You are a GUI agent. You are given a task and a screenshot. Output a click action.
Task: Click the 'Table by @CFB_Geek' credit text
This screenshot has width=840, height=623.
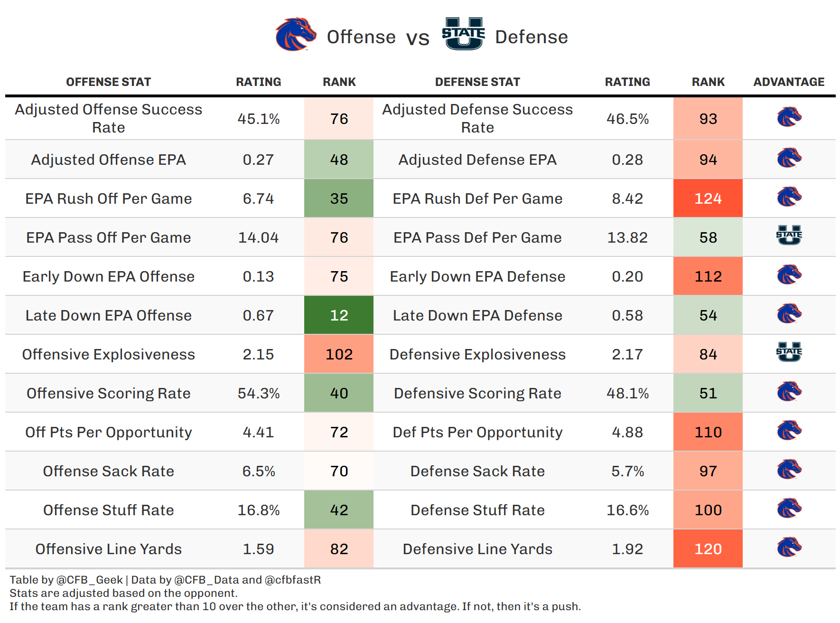pyautogui.click(x=66, y=580)
